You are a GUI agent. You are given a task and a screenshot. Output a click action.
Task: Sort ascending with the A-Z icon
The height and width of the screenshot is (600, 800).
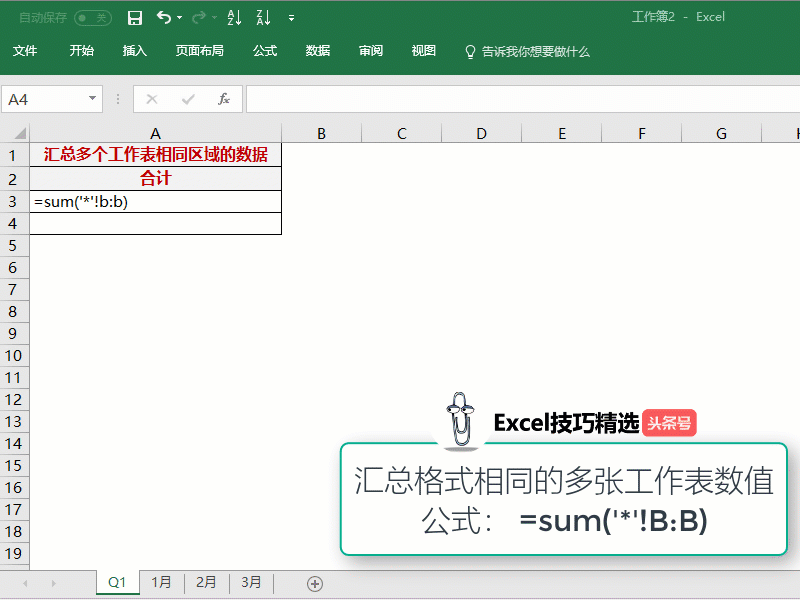[234, 18]
